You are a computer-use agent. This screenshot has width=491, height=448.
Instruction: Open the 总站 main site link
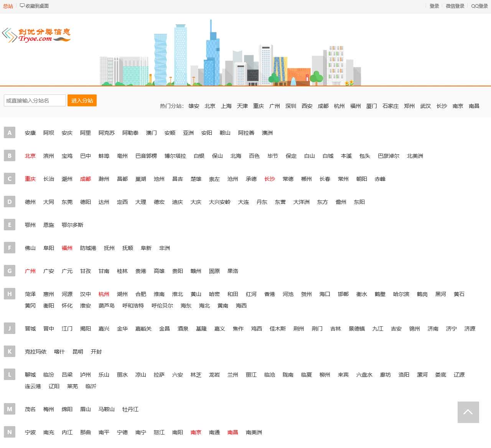tap(8, 6)
